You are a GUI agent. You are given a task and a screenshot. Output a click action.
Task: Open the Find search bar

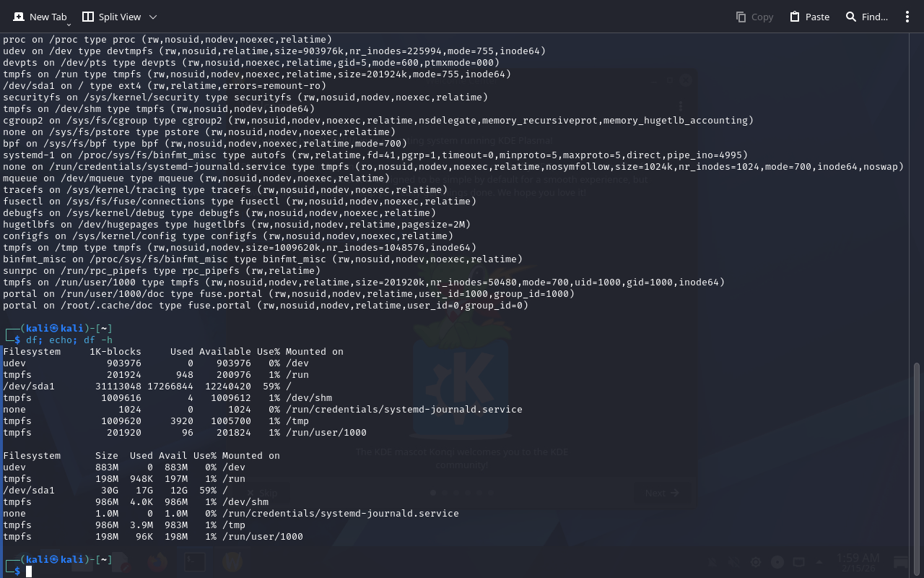(x=866, y=17)
